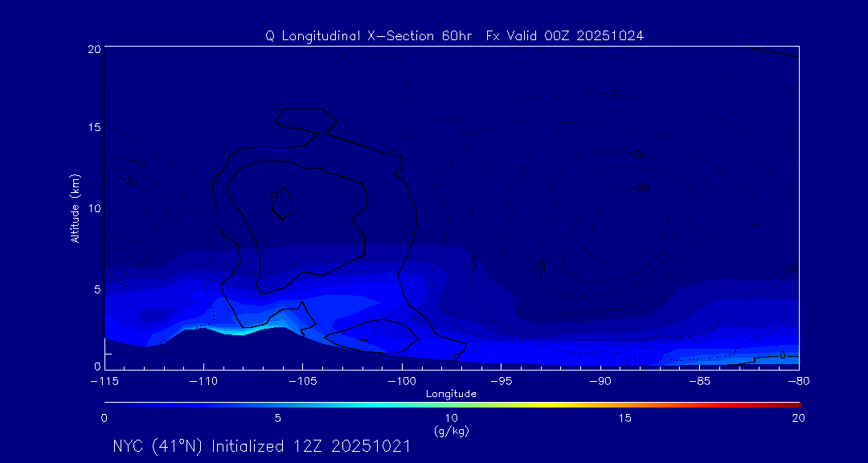Click the 'Fx Valid 00Z 20251024' text
Screen dimensions: 868x463
click(565, 36)
